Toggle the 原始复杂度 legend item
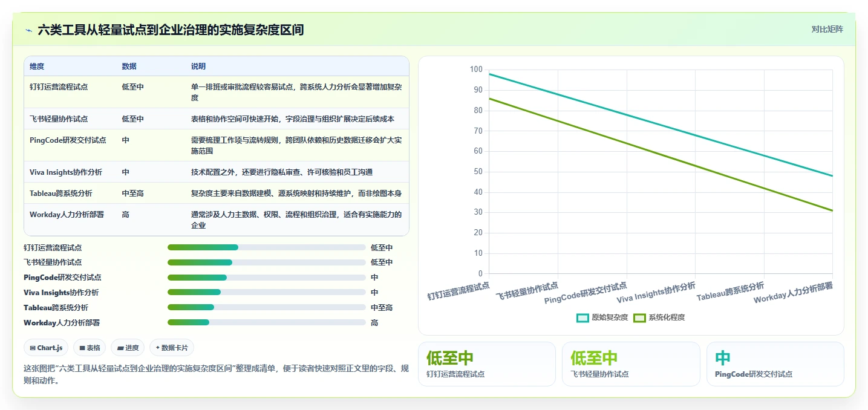The width and height of the screenshot is (868, 410). [x=602, y=317]
